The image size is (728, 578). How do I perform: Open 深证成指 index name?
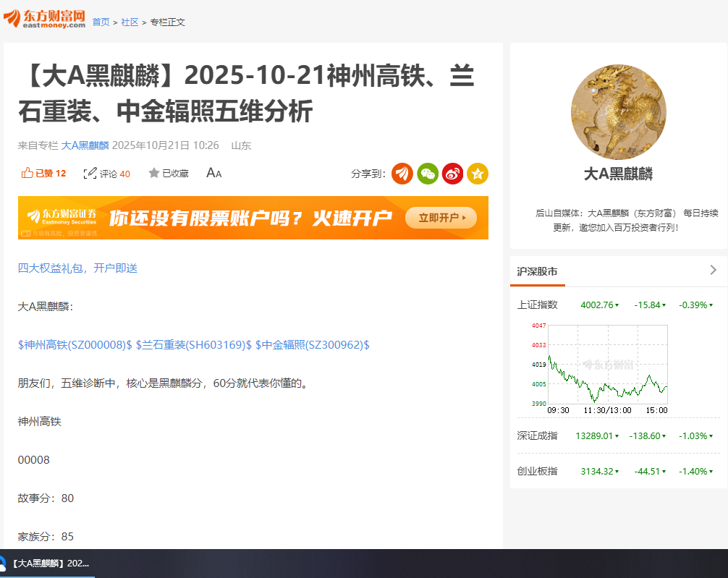tap(537, 436)
